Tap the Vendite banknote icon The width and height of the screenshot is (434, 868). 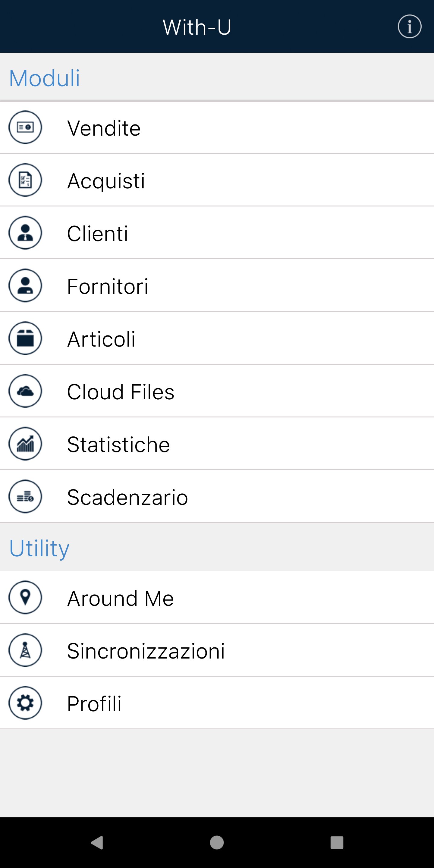coord(25,127)
